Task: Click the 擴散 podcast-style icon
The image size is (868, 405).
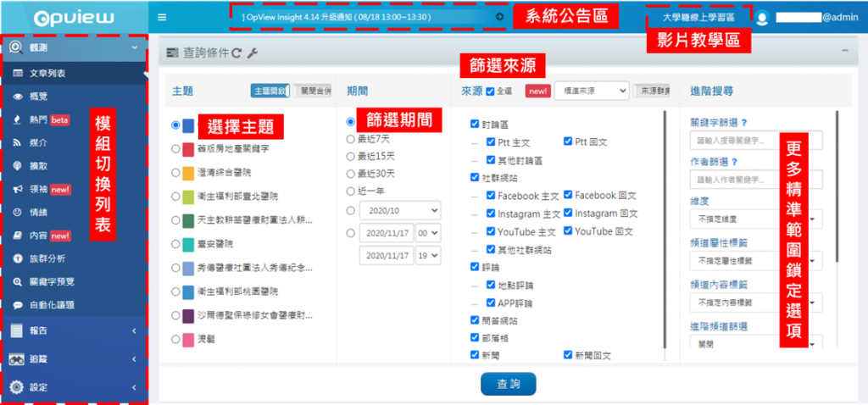Action: 18,166
